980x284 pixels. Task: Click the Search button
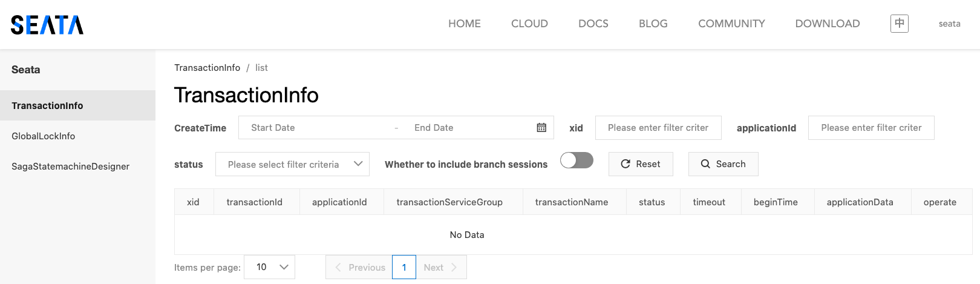723,164
